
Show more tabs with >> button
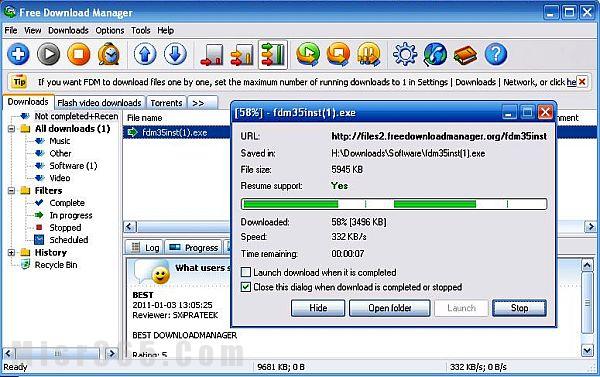pos(202,103)
